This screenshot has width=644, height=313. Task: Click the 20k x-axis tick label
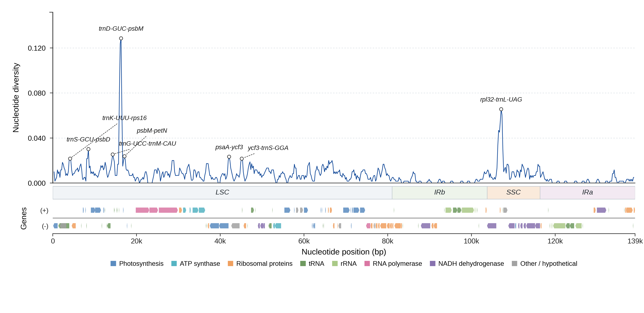[136, 241]
